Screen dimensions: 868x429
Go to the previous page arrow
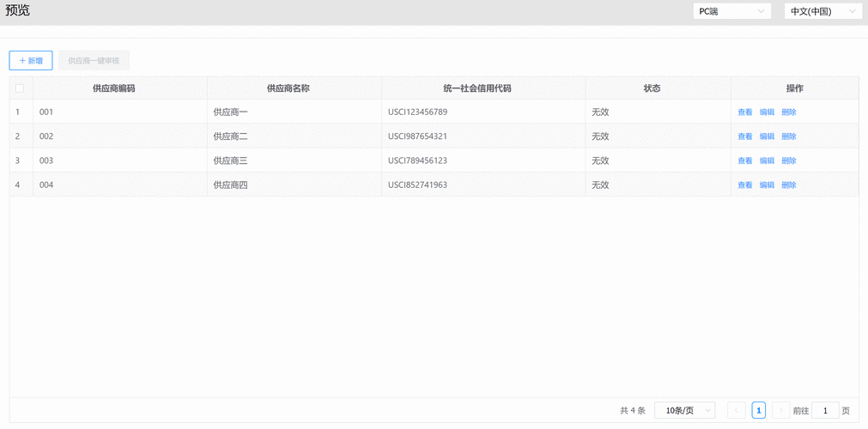pos(736,411)
